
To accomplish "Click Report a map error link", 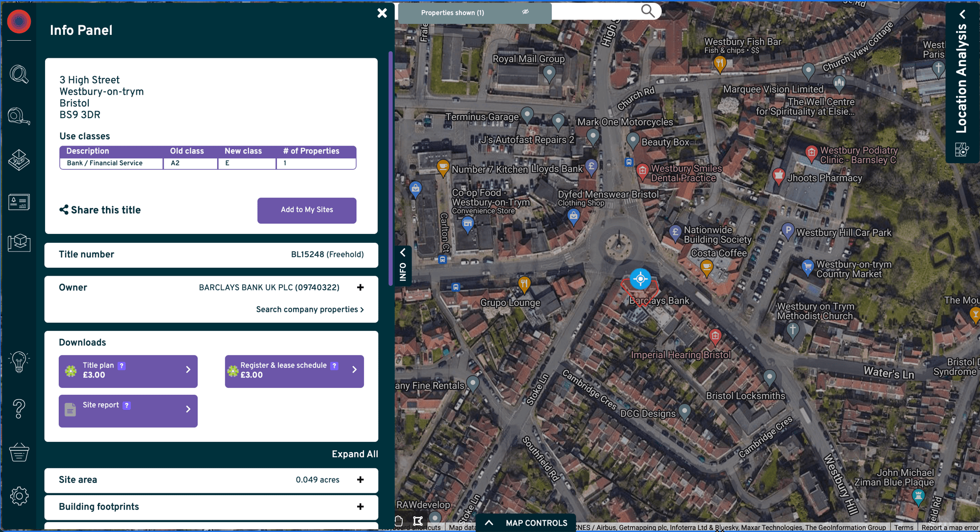I will coord(950,528).
